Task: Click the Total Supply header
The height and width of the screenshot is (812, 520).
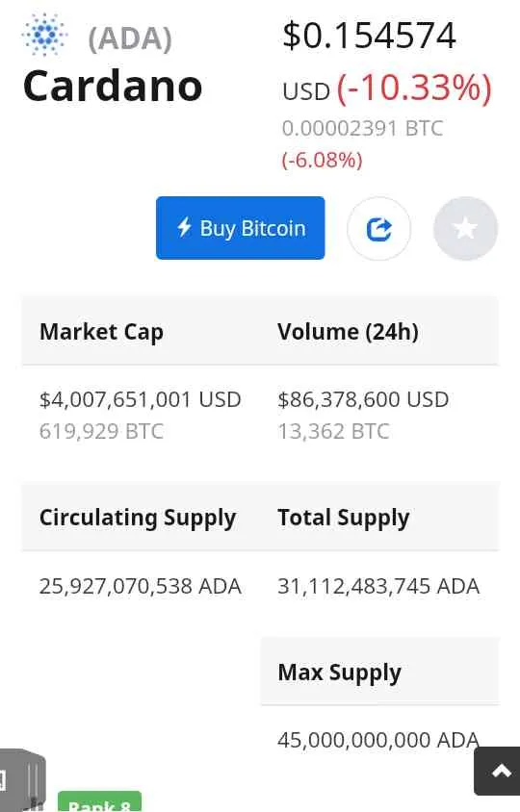Action: tap(343, 518)
